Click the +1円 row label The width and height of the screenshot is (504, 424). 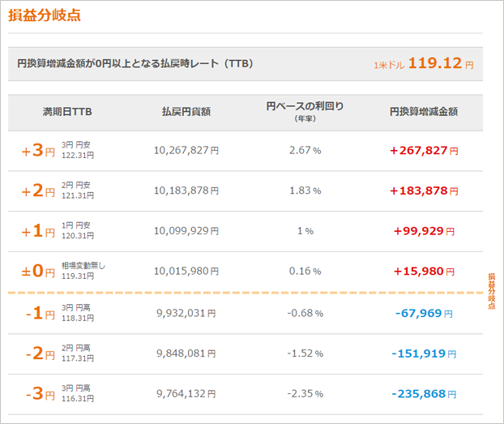[38, 231]
